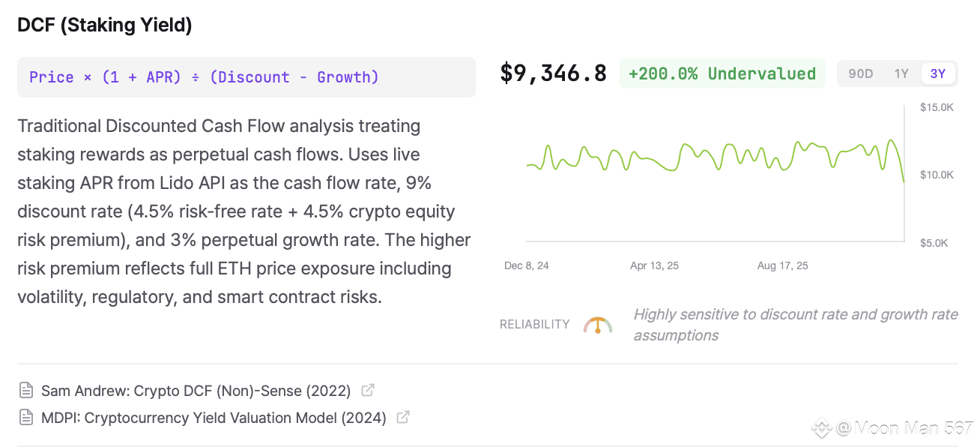Select the 3Y time range option
Image resolution: width=980 pixels, height=447 pixels.
point(938,73)
